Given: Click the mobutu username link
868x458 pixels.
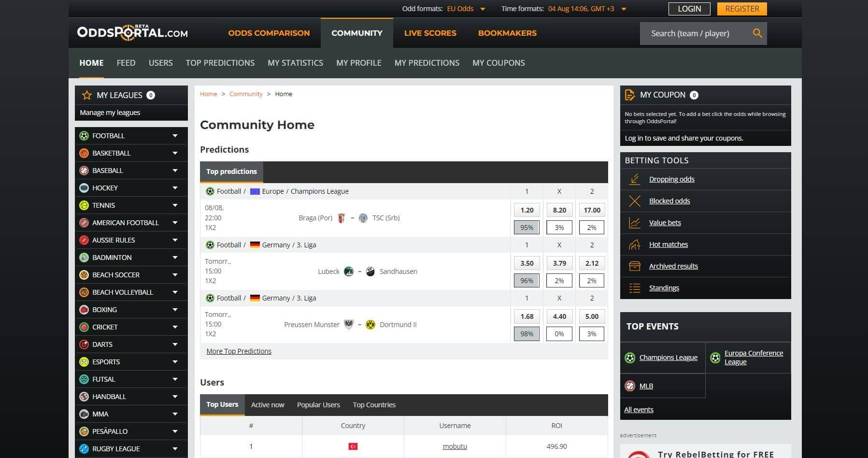Looking at the screenshot, I should tap(455, 446).
